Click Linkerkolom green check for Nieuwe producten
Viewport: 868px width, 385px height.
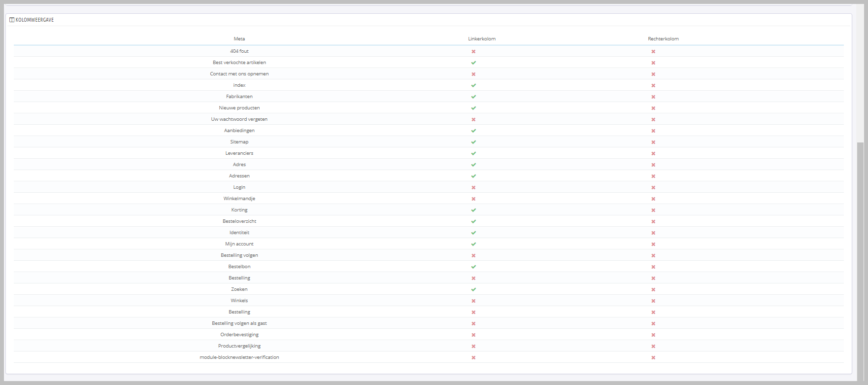click(473, 108)
